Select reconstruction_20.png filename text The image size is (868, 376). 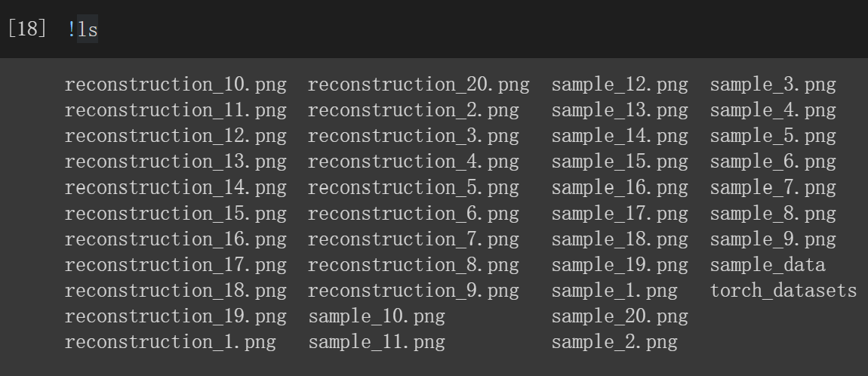tap(418, 85)
